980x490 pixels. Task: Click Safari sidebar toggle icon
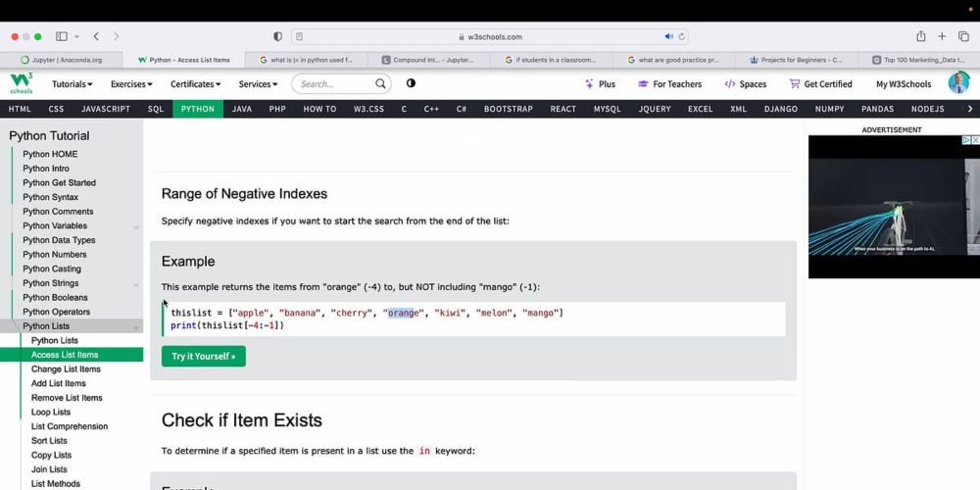61,37
